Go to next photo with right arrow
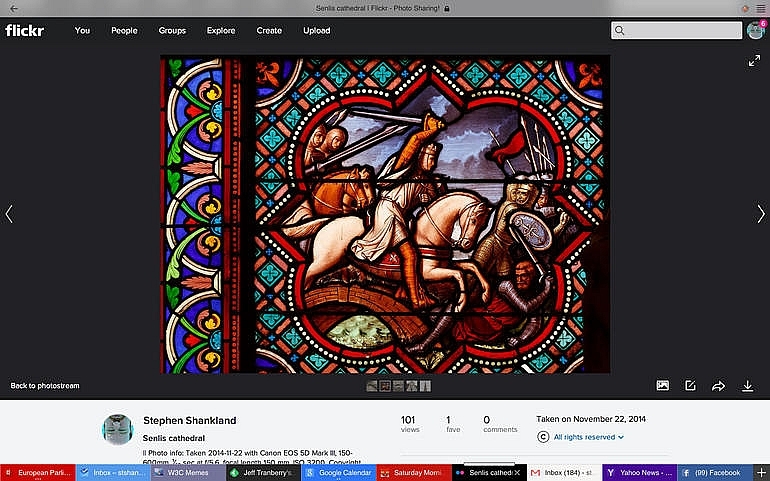 click(760, 213)
